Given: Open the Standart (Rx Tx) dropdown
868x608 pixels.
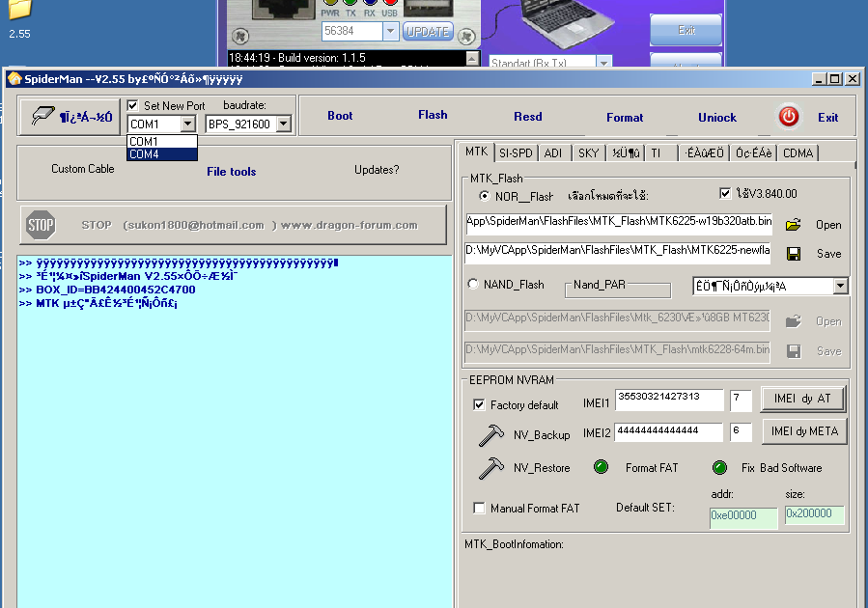Looking at the screenshot, I should (x=604, y=62).
